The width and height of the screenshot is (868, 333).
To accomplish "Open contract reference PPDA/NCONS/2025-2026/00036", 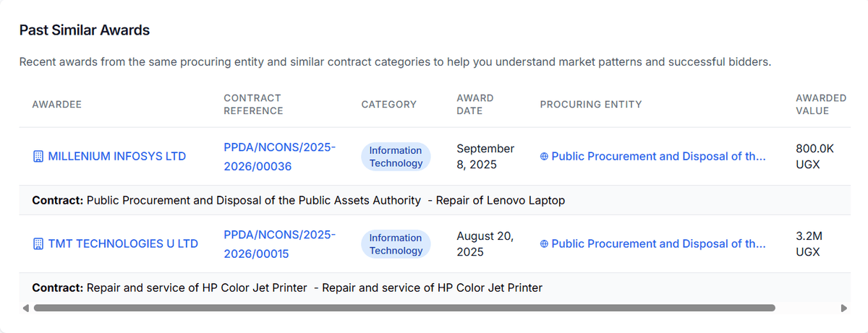I will pyautogui.click(x=279, y=157).
